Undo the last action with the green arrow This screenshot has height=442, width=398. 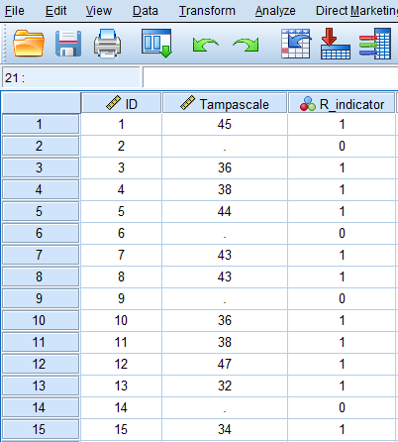tap(205, 45)
